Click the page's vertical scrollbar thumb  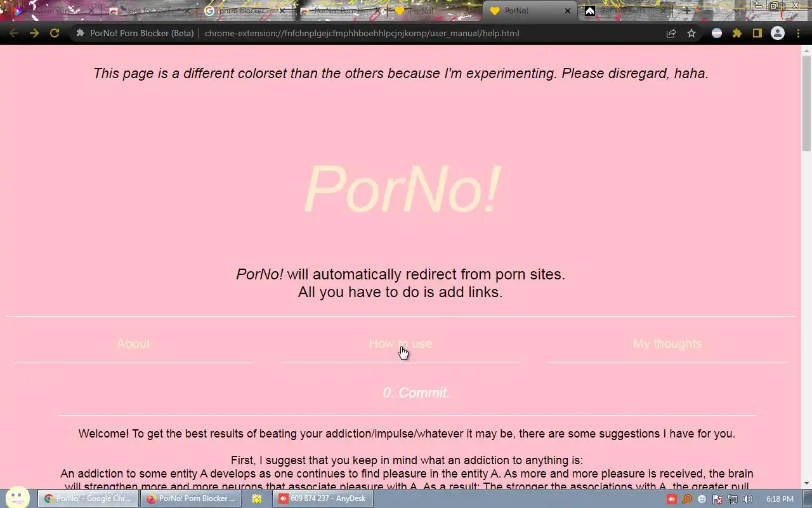pyautogui.click(x=806, y=103)
